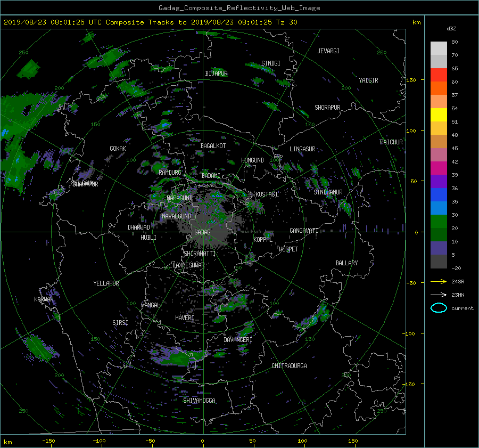Click the SHIVAMOGGA label

(x=199, y=401)
